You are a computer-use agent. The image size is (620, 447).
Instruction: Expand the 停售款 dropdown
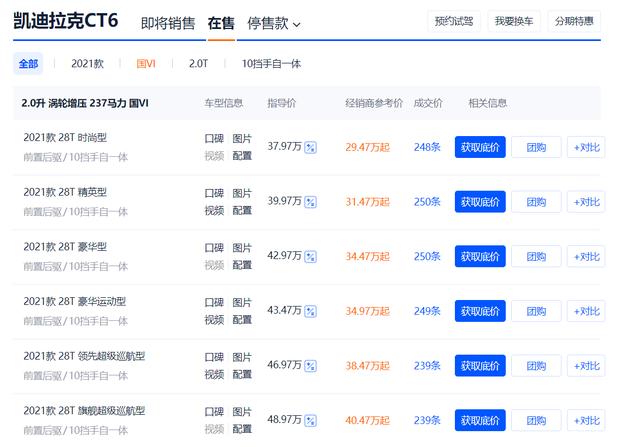point(273,23)
